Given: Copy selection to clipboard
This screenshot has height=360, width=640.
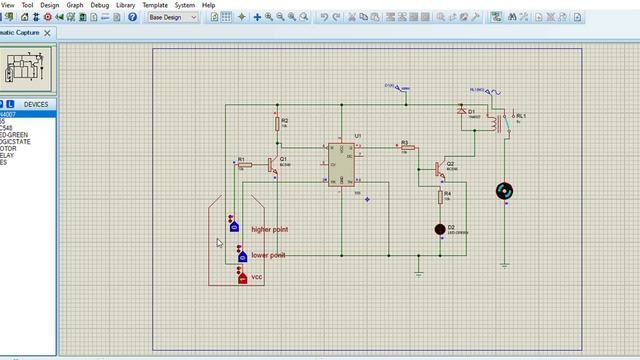Looking at the screenshot, I should 363,17.
